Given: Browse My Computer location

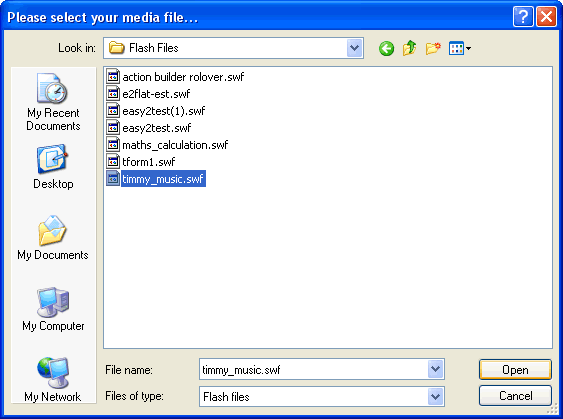Looking at the screenshot, I should [x=53, y=309].
